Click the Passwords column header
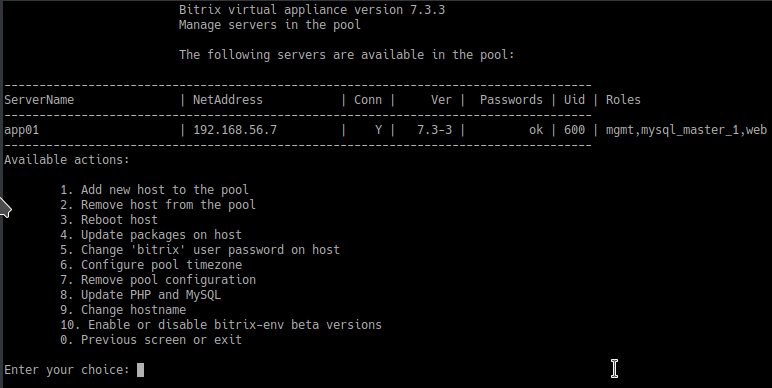 coord(511,100)
